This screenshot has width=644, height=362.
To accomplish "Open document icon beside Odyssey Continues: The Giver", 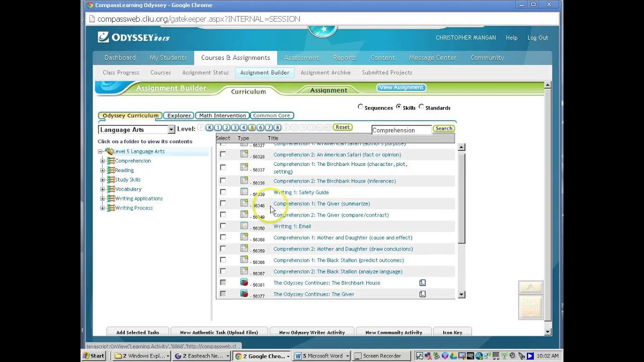I will coord(423,294).
